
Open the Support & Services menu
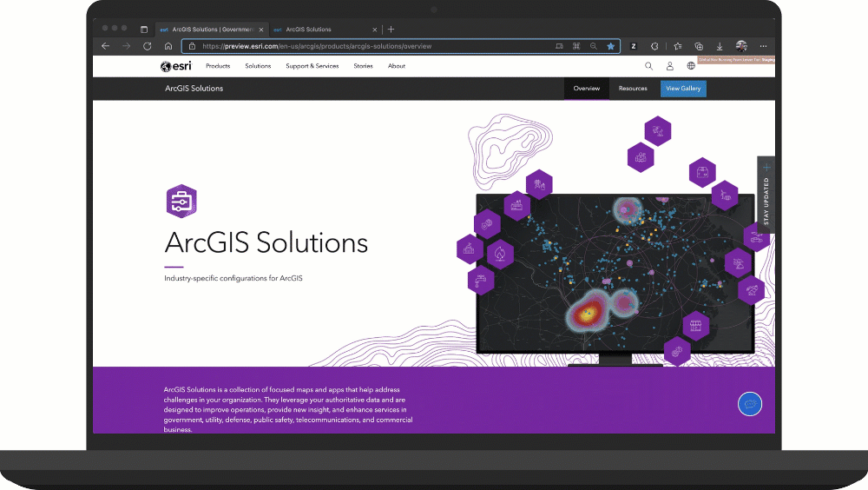(312, 66)
